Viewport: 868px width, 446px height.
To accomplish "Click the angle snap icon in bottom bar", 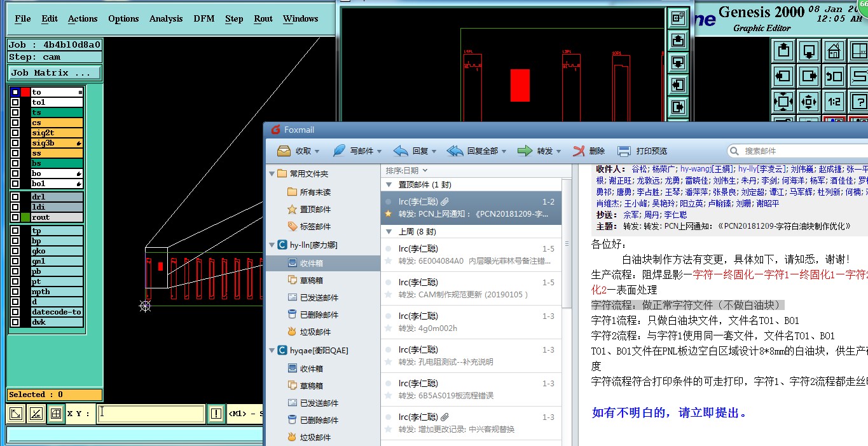I will [36, 414].
